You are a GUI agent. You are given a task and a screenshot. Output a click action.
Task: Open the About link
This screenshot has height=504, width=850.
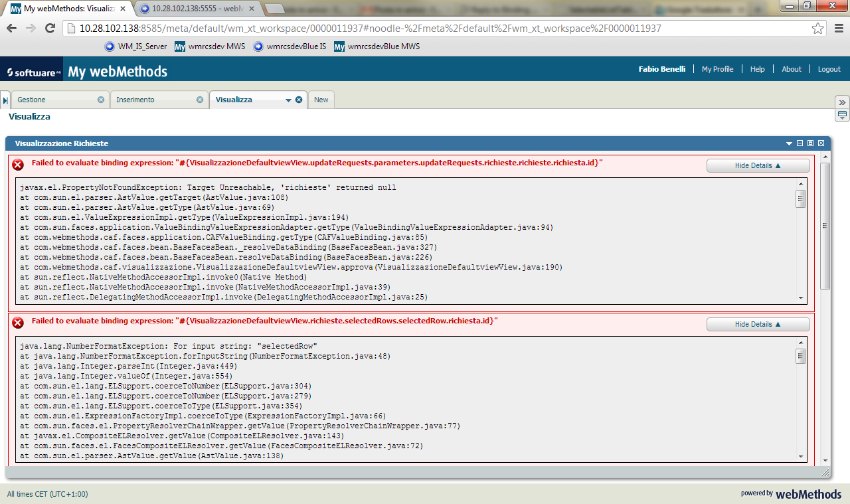(x=792, y=69)
